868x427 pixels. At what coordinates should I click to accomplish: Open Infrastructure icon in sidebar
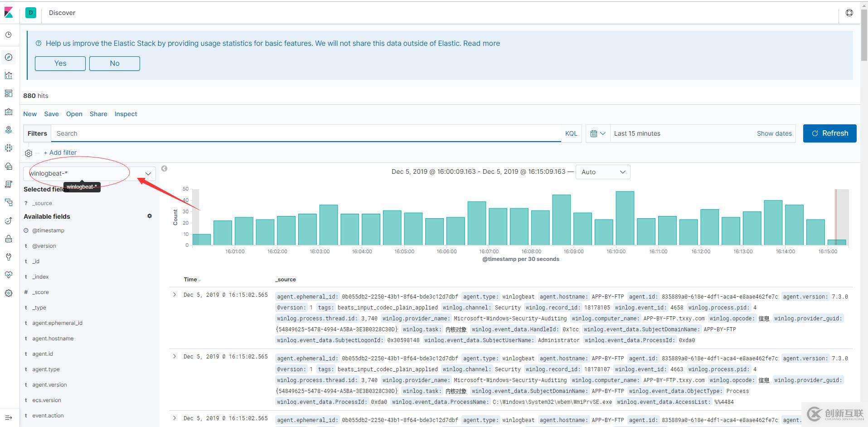click(9, 166)
